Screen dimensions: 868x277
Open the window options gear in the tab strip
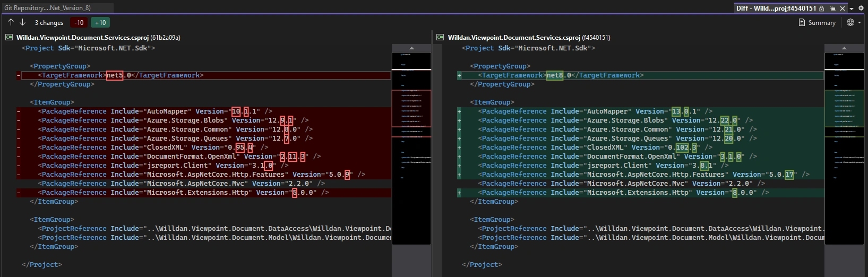[861, 8]
